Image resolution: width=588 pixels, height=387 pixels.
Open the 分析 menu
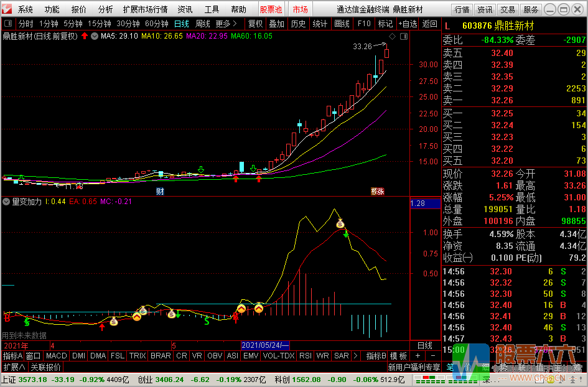(x=105, y=9)
